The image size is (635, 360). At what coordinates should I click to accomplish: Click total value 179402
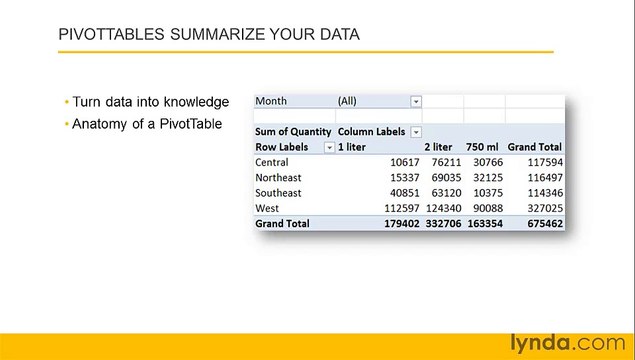tap(402, 224)
